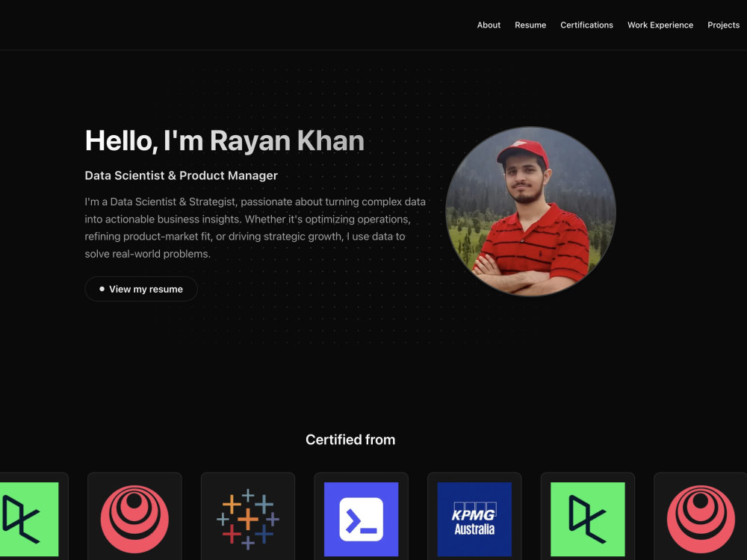The width and height of the screenshot is (747, 560).
Task: Click the circular profile photo
Action: 530,211
